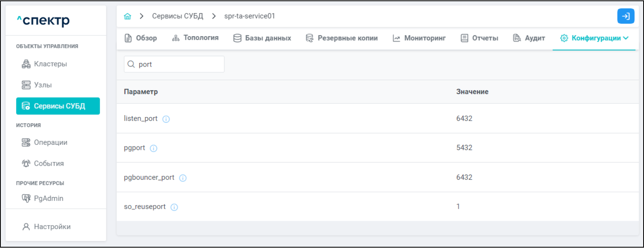This screenshot has width=644, height=248.
Task: Open the Базы данных tab
Action: (262, 38)
